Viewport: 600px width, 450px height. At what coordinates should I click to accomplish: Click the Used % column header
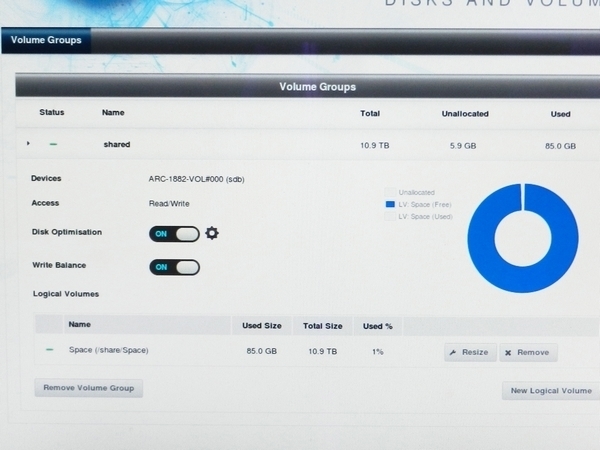(x=378, y=326)
